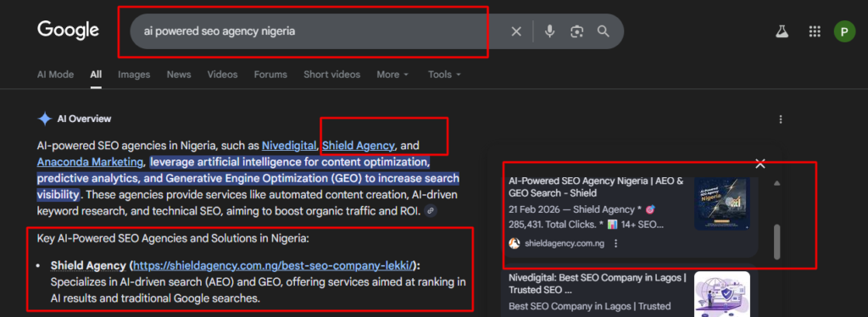The image size is (868, 317).
Task: Click the AI Overview heading
Action: (84, 119)
